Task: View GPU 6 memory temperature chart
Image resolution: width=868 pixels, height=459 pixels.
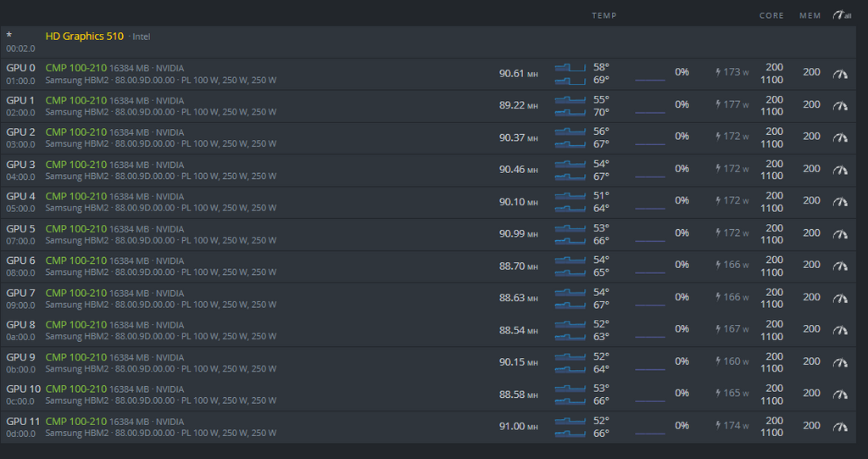Action: click(x=570, y=272)
